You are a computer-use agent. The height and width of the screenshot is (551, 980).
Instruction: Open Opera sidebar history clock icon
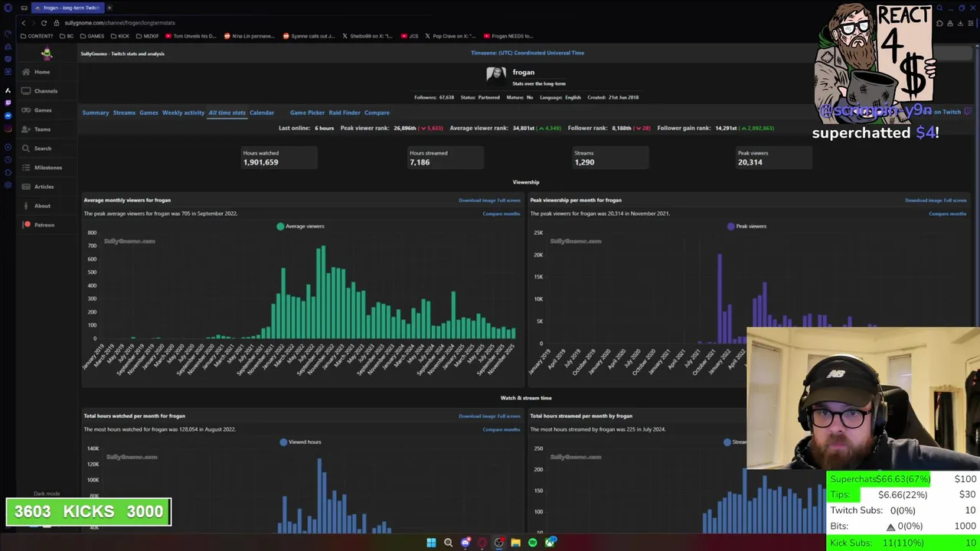point(8,158)
